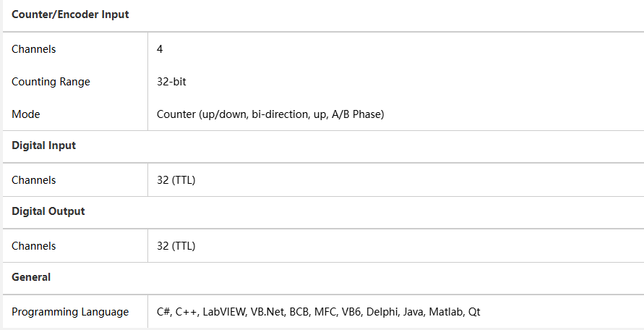Click the Counter/Encoder Input section header

[70, 14]
